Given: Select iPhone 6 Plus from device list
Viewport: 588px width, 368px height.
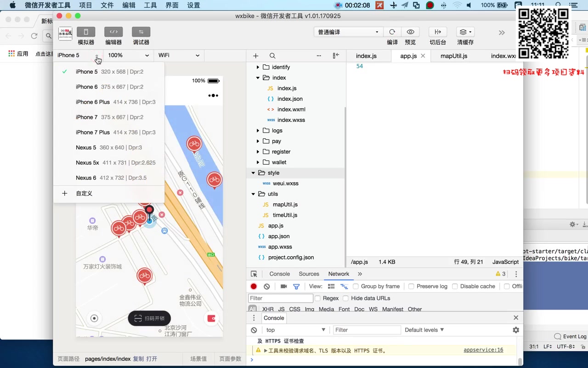Looking at the screenshot, I should click(109, 102).
